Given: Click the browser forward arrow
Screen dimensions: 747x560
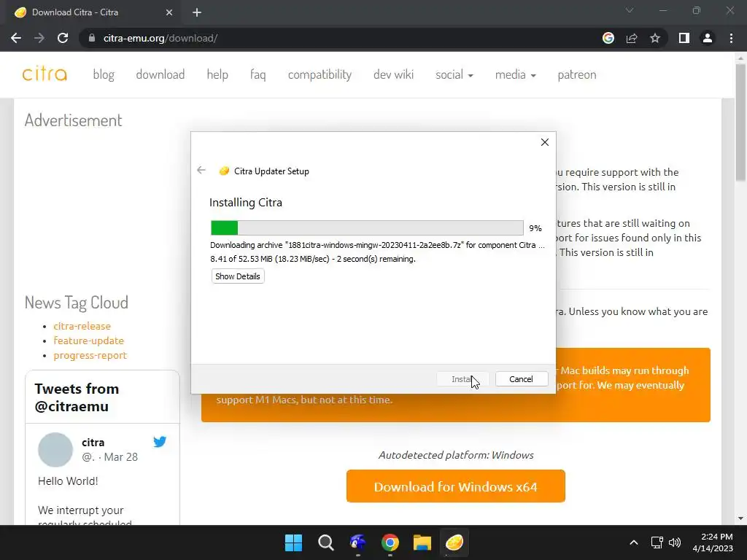Looking at the screenshot, I should (x=39, y=38).
